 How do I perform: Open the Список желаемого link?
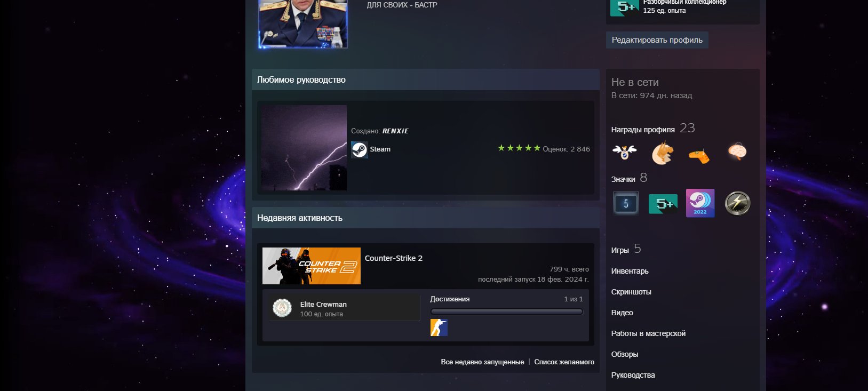[564, 362]
